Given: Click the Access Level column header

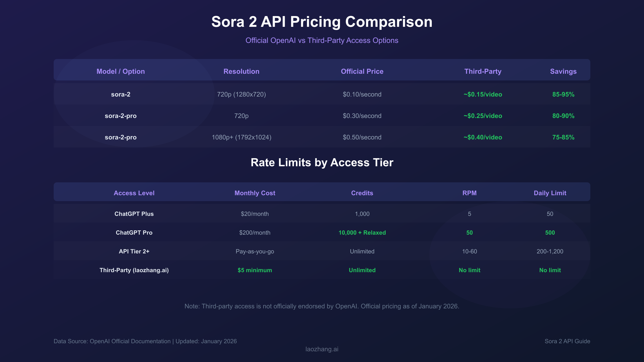Looking at the screenshot, I should click(x=134, y=193).
